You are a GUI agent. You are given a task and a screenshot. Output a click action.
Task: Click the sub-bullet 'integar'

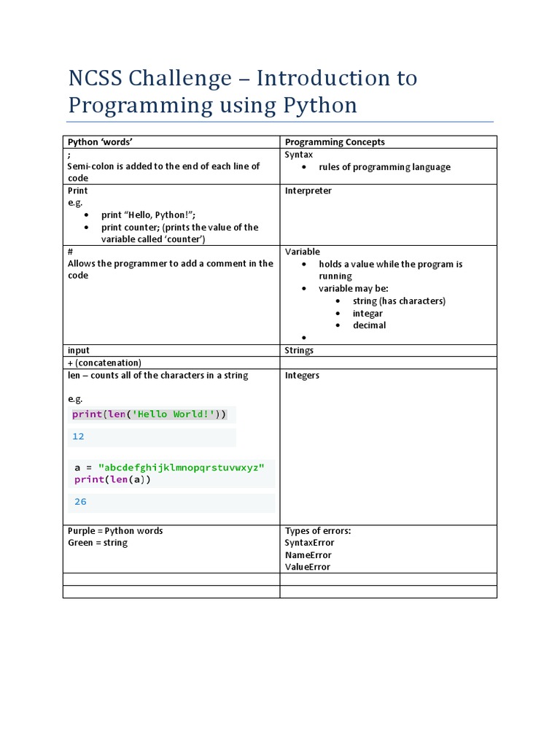(367, 314)
